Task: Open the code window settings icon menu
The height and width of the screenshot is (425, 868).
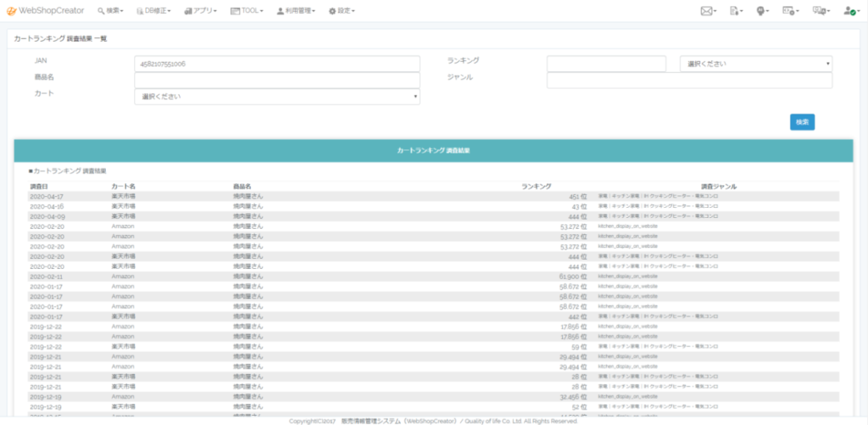Action: pos(791,10)
